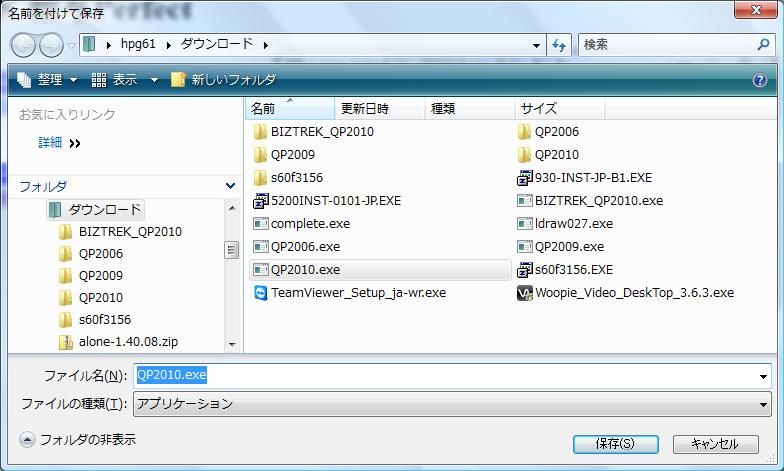Click the back navigation arrow
784x471 pixels.
[24, 45]
